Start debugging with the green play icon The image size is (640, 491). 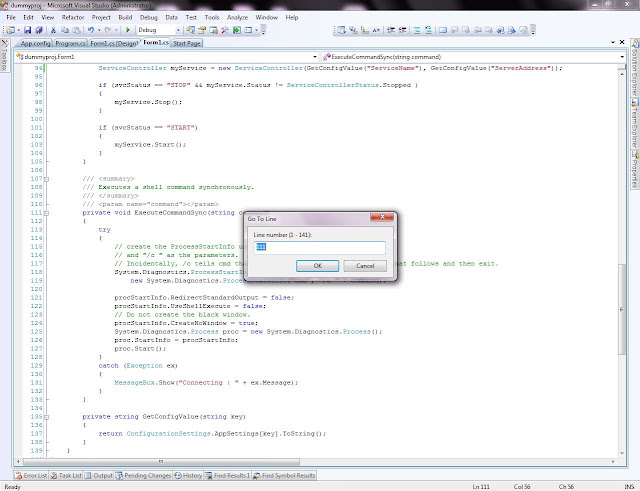(x=128, y=30)
